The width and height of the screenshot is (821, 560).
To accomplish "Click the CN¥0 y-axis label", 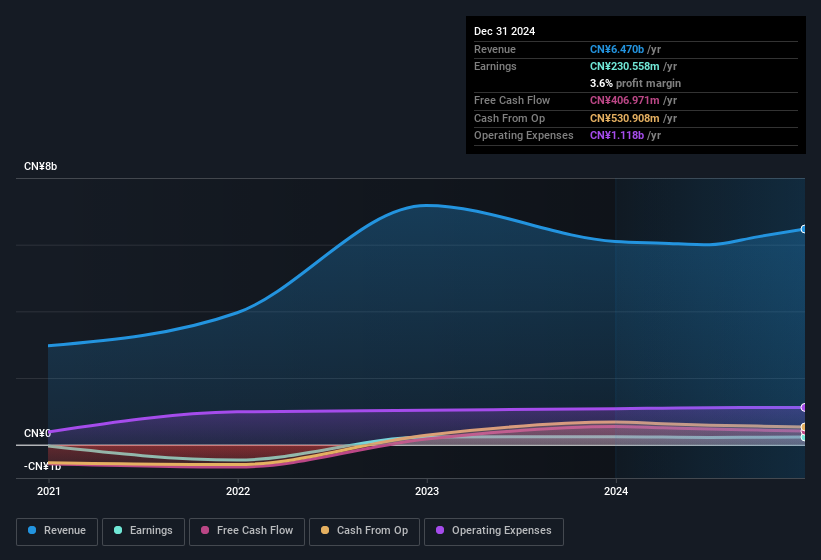I will tap(37, 433).
